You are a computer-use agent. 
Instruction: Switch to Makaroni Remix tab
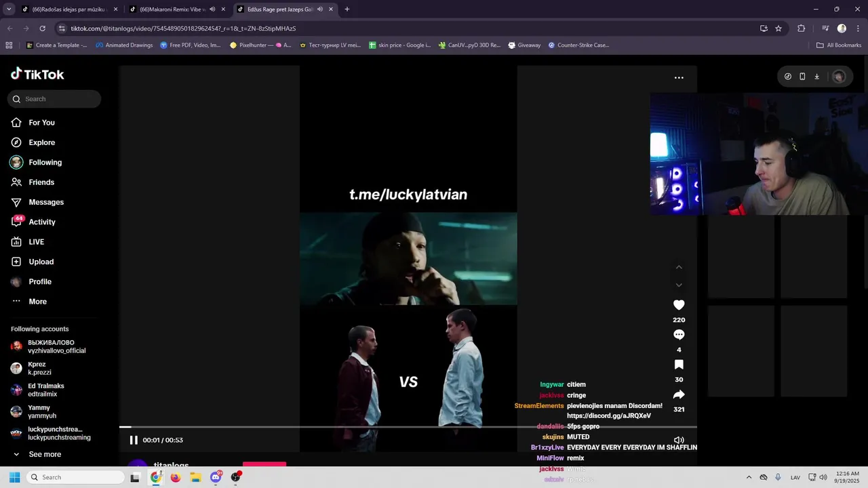(x=172, y=9)
